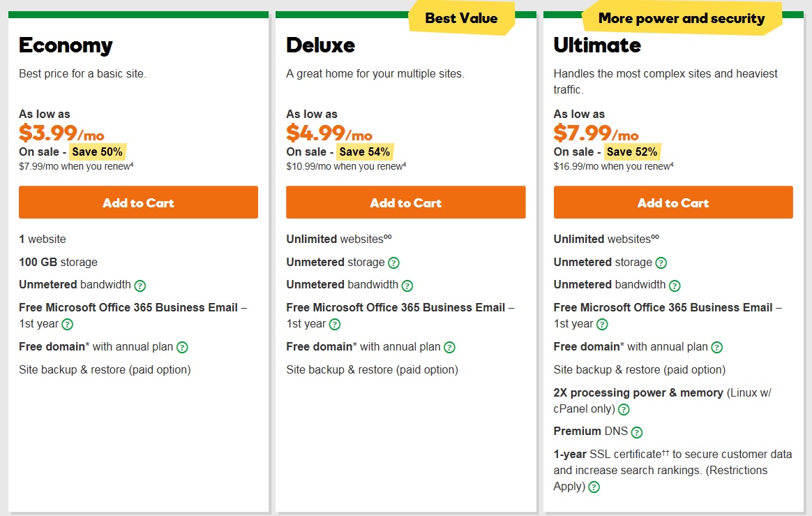The height and width of the screenshot is (516, 812).
Task: Add the Deluxe plan to cart
Action: click(x=405, y=202)
